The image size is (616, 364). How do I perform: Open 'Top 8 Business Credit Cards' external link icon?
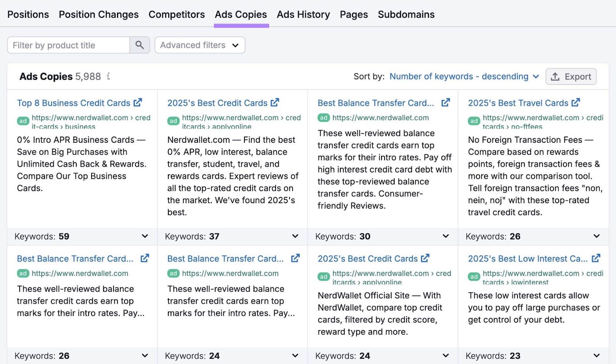point(138,102)
